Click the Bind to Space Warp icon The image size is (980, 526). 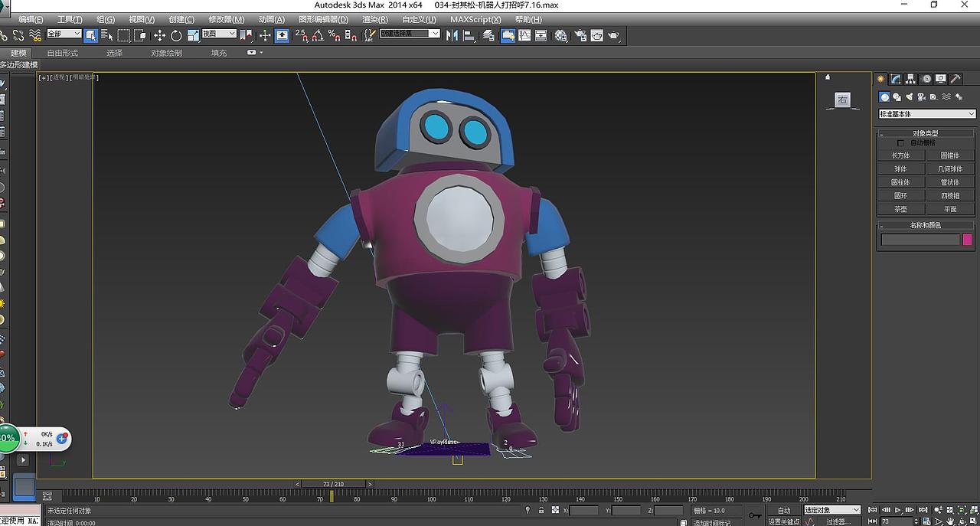[34, 35]
